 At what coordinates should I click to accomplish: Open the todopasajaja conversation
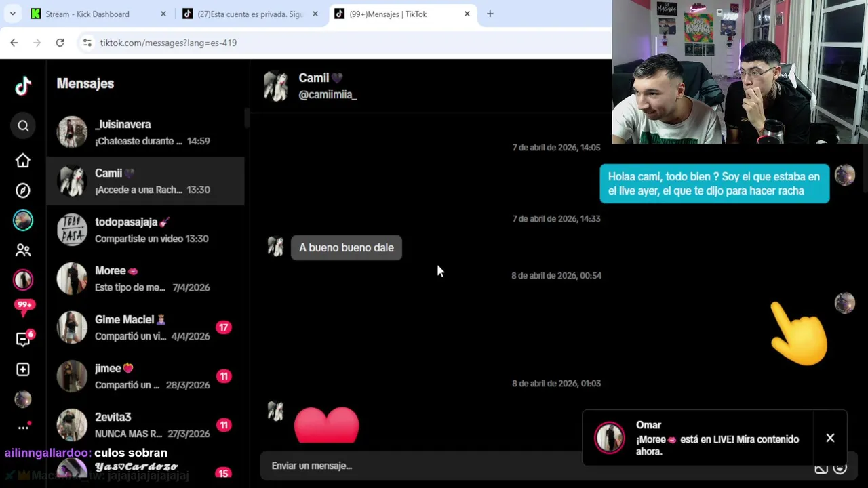[x=145, y=230]
